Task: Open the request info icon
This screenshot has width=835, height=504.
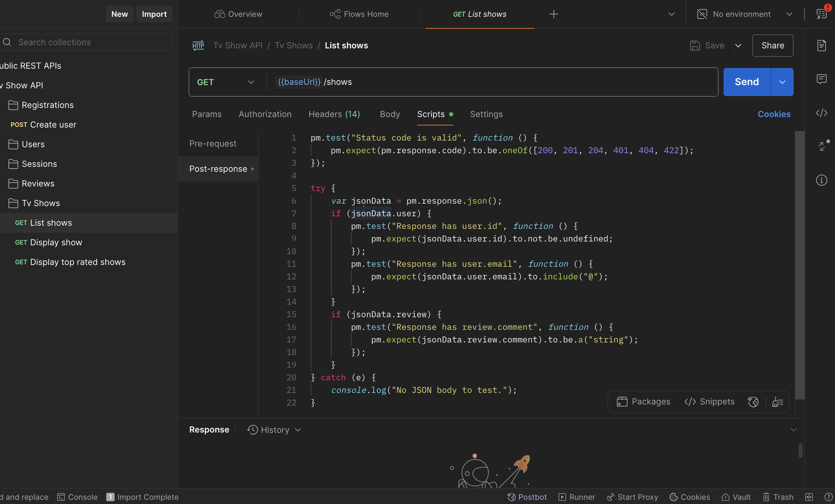Action: (821, 180)
